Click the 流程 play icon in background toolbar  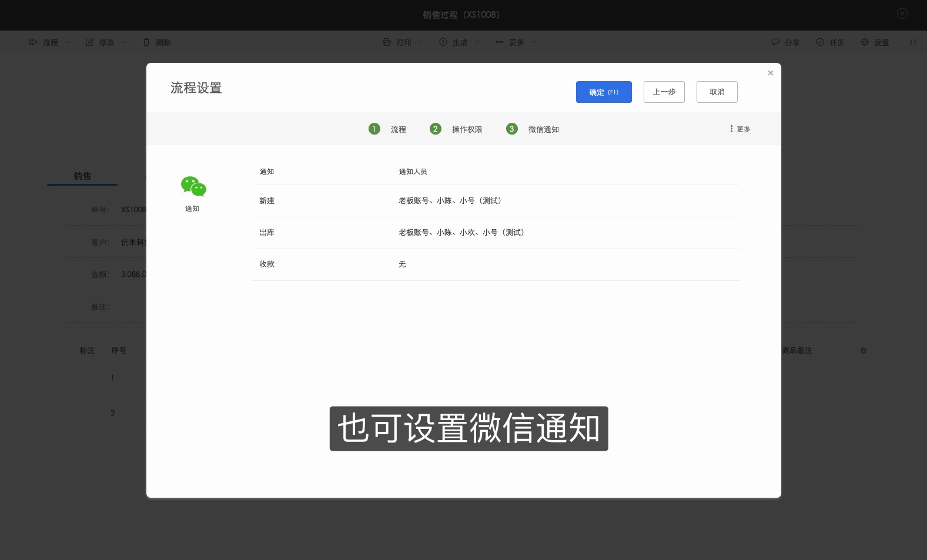[x=34, y=42]
